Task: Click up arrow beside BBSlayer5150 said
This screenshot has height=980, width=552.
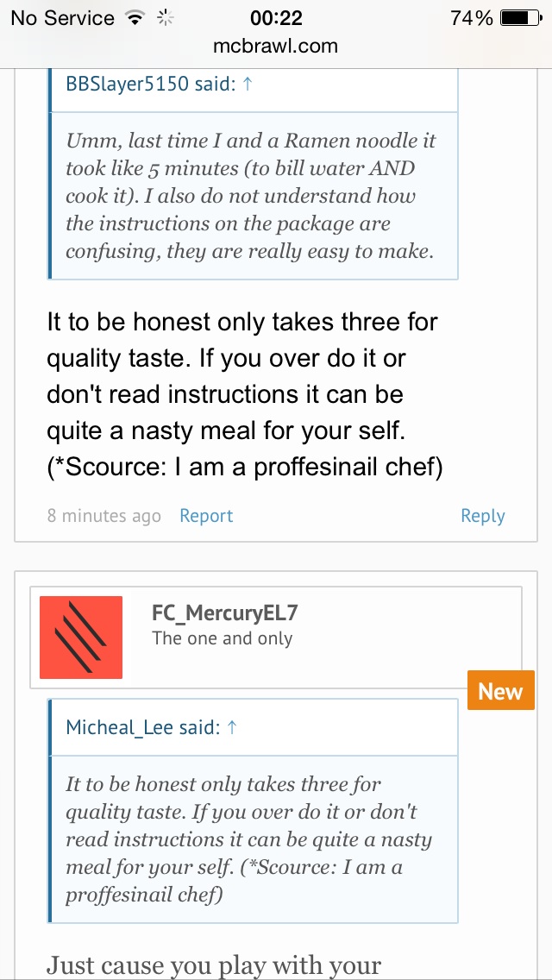Action: point(248,85)
